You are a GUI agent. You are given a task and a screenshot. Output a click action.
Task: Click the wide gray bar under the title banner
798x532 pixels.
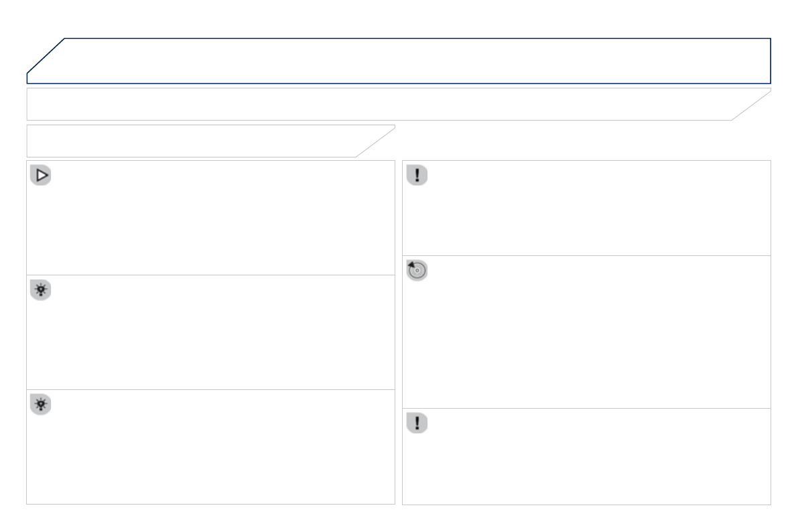point(375,104)
